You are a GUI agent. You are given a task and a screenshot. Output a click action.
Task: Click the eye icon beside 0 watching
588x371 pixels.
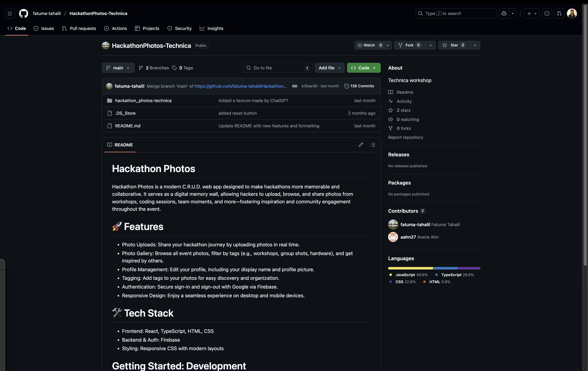click(391, 119)
